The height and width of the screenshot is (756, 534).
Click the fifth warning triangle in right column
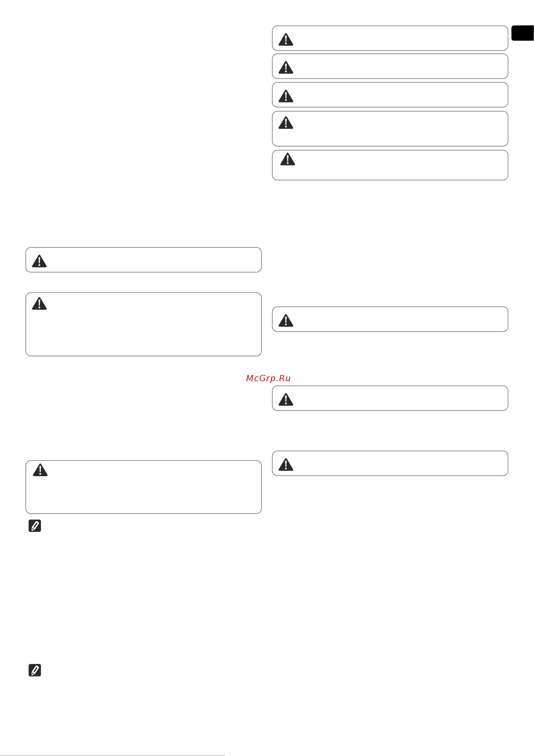click(288, 159)
